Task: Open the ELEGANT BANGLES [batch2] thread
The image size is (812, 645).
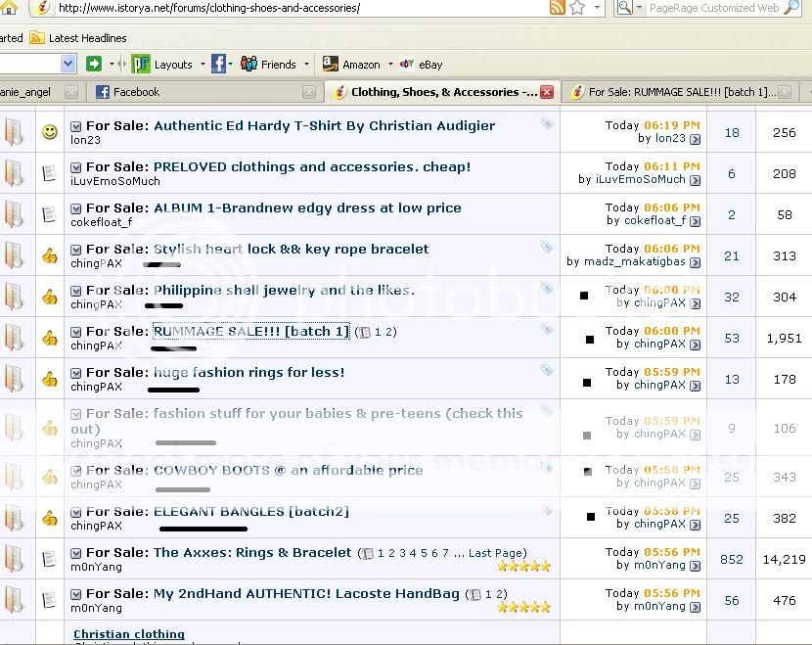Action: pyautogui.click(x=250, y=511)
